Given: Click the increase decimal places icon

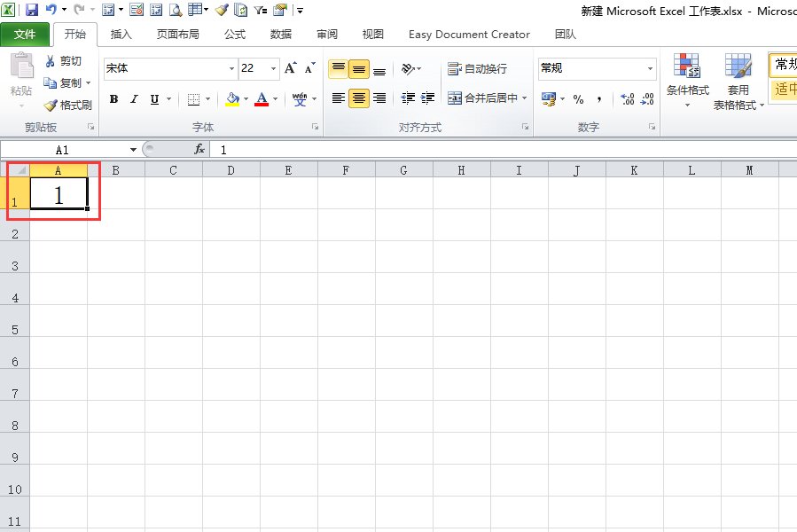Looking at the screenshot, I should coord(627,99).
